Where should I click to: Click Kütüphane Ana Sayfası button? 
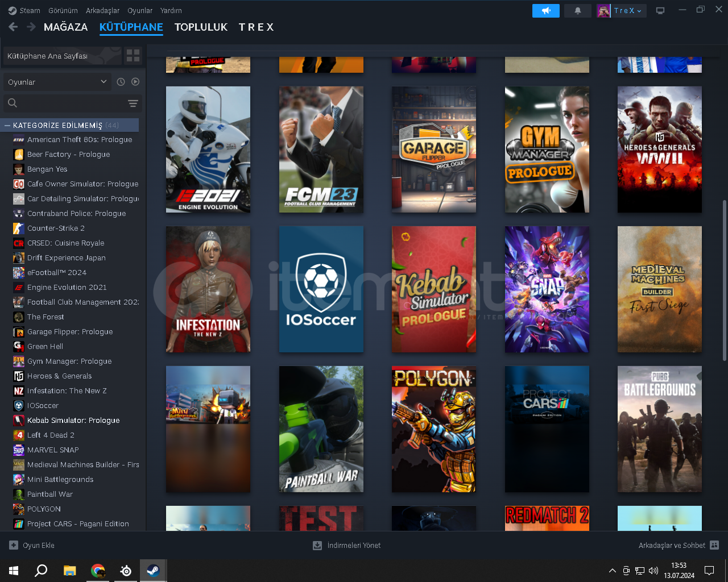(63, 56)
